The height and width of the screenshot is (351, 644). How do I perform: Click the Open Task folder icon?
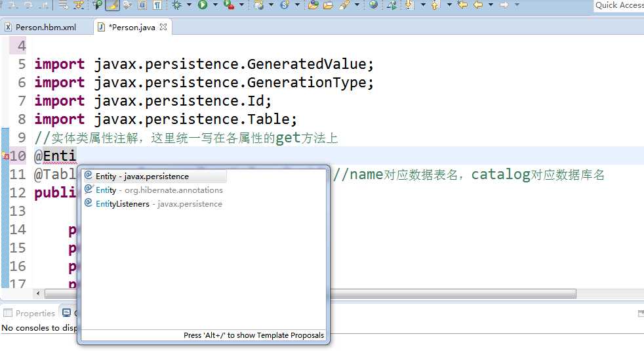pyautogui.click(x=328, y=5)
